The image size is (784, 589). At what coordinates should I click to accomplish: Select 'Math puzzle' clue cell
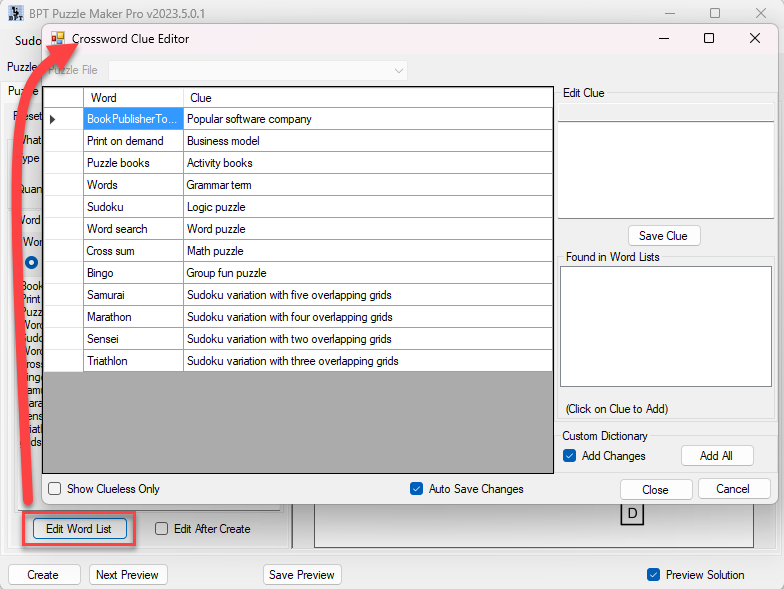coord(368,251)
